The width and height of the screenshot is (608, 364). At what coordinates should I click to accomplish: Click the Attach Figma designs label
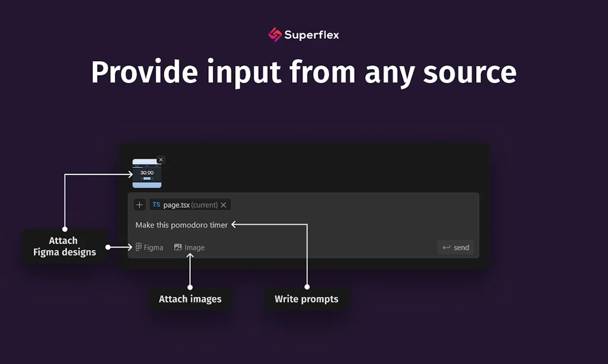pyautogui.click(x=64, y=246)
